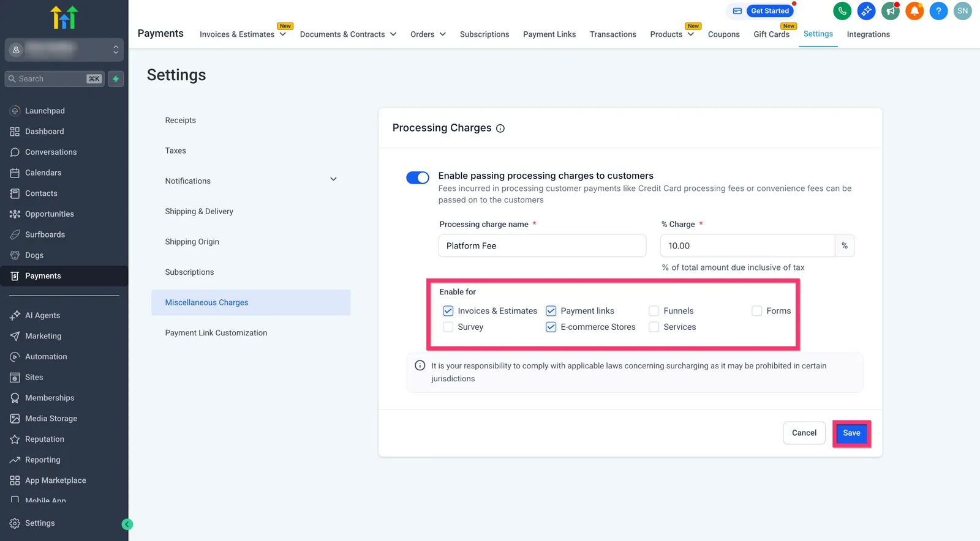Click the Calendars sidebar icon
Viewport: 980px width, 541px height.
point(15,173)
